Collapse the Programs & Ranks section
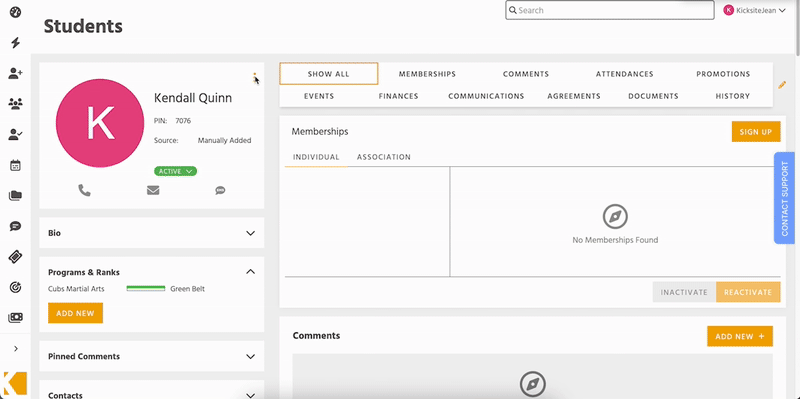Viewport: 800px width, 399px height. click(x=251, y=272)
